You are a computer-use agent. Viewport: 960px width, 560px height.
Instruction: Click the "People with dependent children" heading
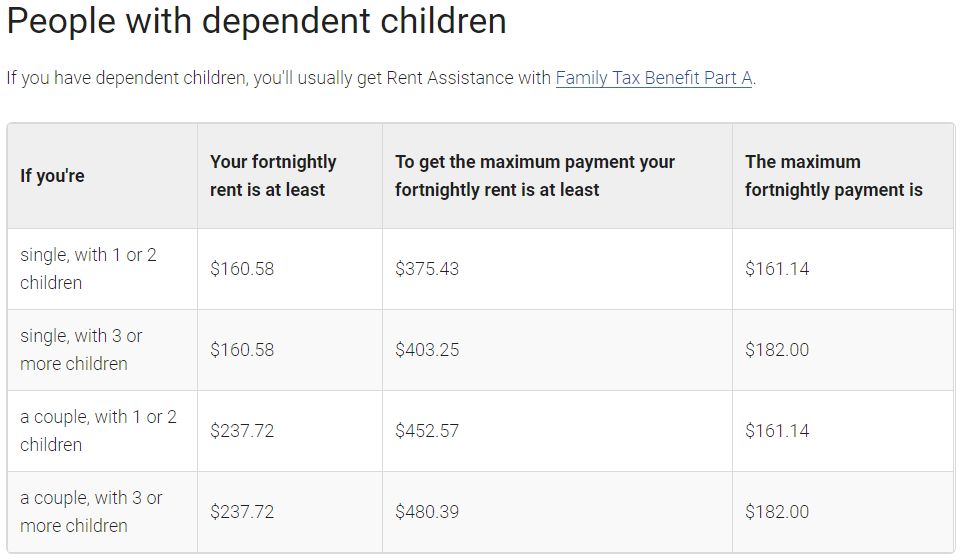[x=256, y=22]
